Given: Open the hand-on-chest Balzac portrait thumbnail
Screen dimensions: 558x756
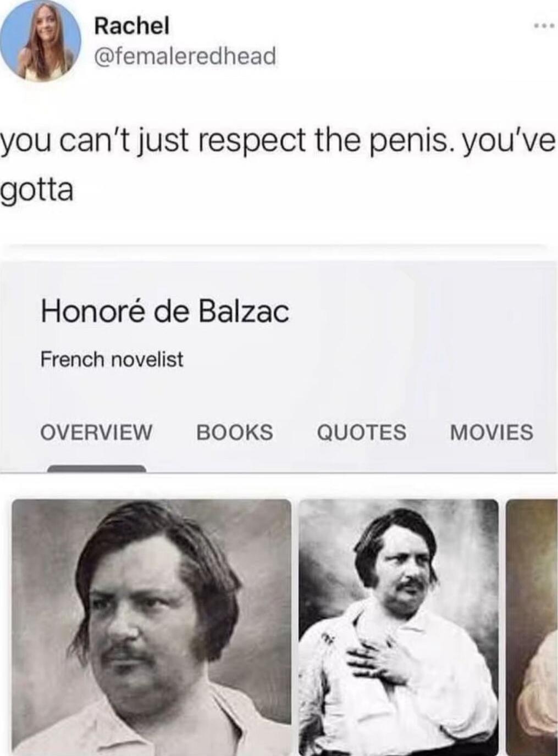Looking at the screenshot, I should pyautogui.click(x=399, y=627).
